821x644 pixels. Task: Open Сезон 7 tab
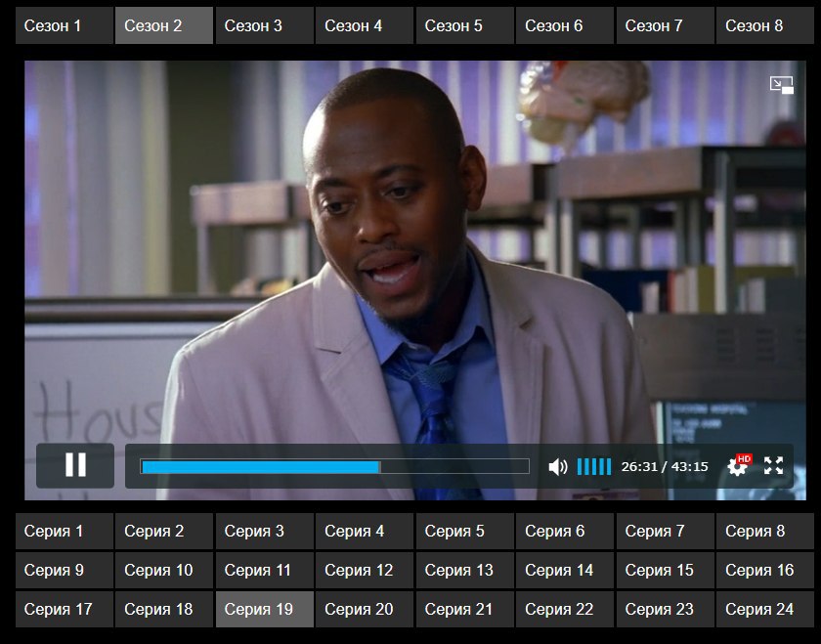point(665,25)
